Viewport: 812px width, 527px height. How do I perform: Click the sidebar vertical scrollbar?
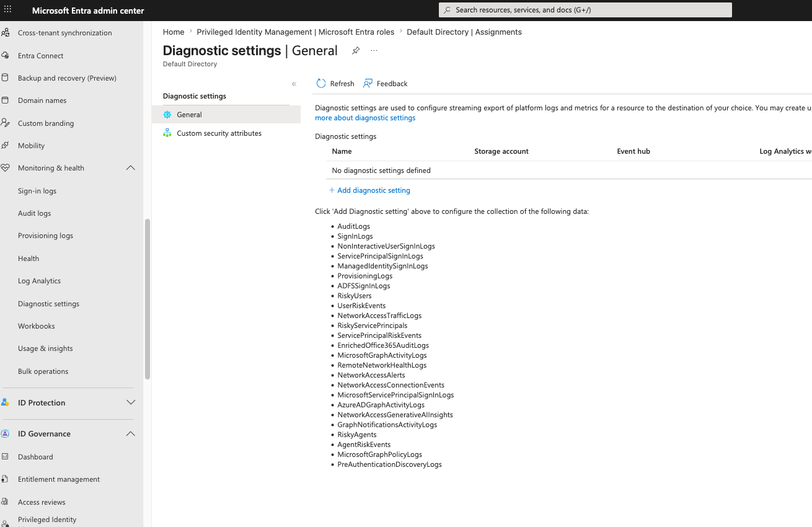click(x=148, y=299)
